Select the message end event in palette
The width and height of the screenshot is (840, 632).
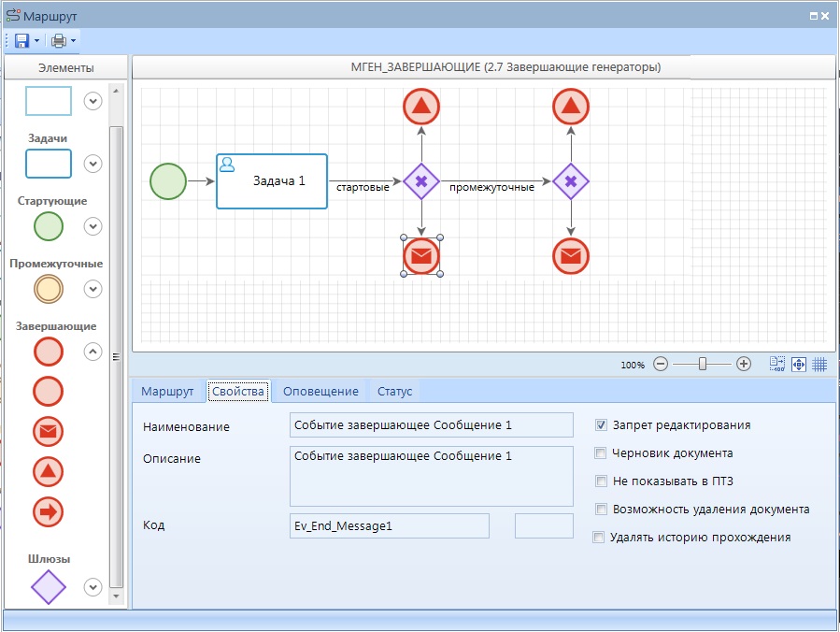pyautogui.click(x=49, y=431)
